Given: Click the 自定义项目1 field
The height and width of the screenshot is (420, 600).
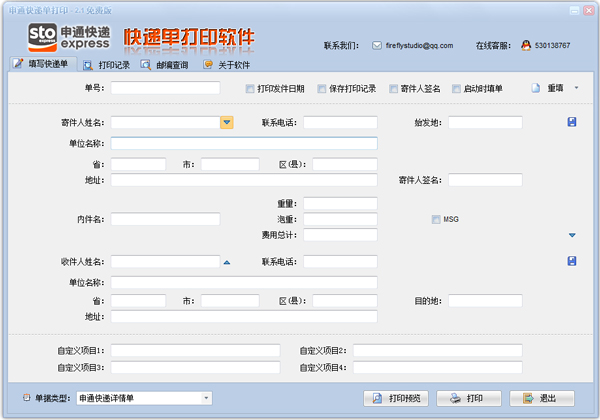Looking at the screenshot, I should click(x=196, y=350).
